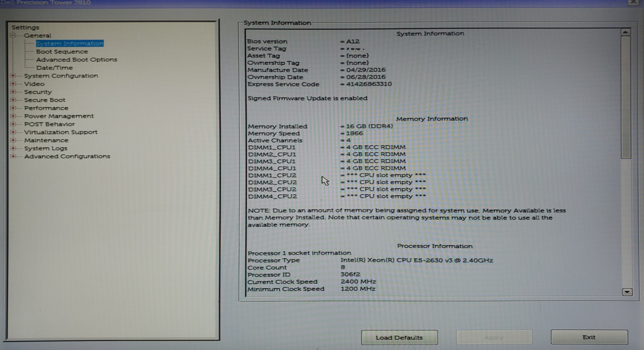
Task: Expand the System Configuration node
Action: point(13,76)
